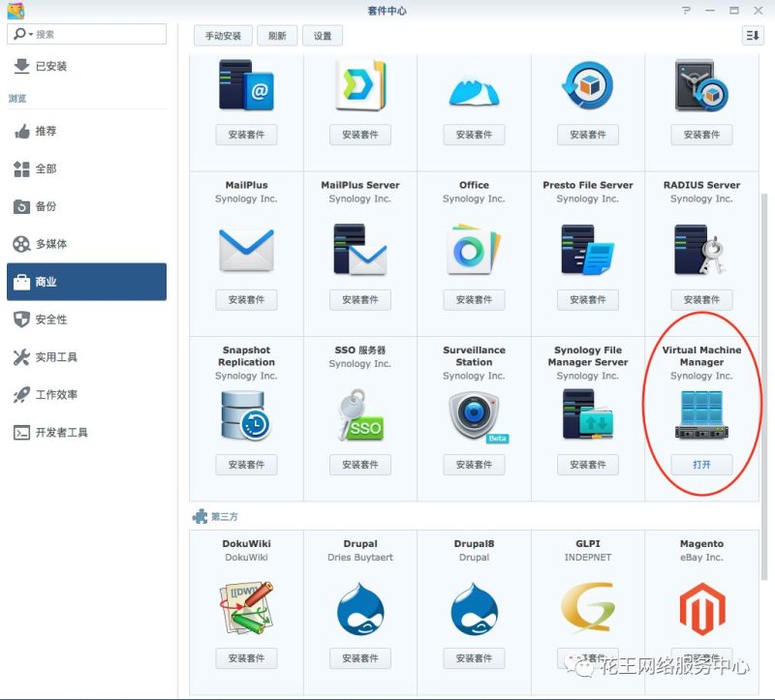Click the RADIUS Server keys icon
This screenshot has width=775, height=700.
pos(701,250)
